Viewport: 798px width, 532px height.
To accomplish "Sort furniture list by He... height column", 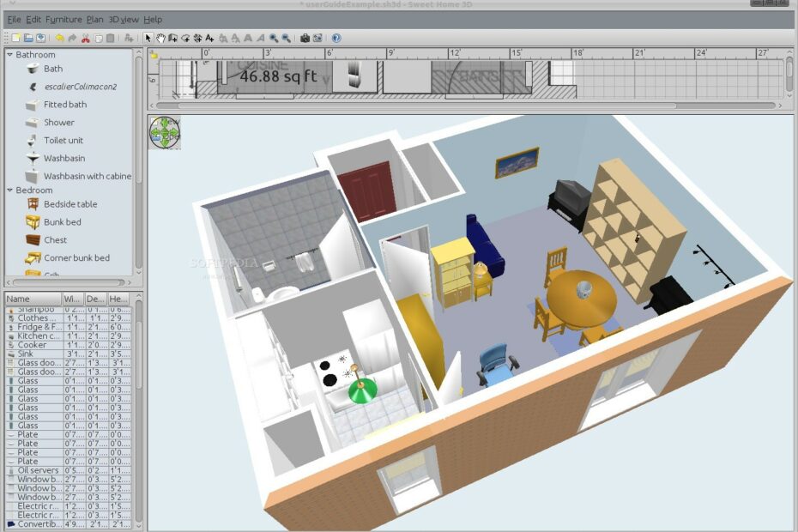I will pyautogui.click(x=118, y=299).
